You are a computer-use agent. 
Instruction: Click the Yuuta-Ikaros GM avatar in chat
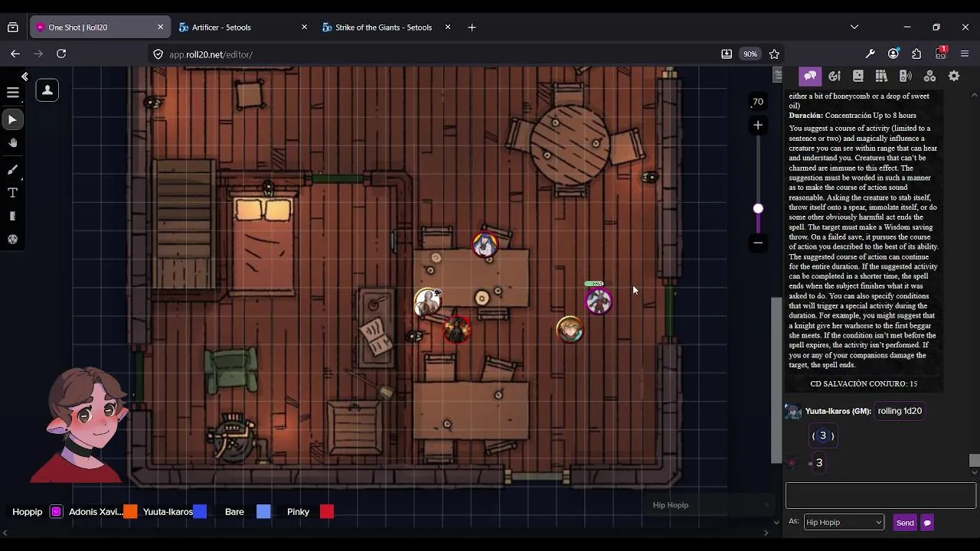click(x=793, y=412)
